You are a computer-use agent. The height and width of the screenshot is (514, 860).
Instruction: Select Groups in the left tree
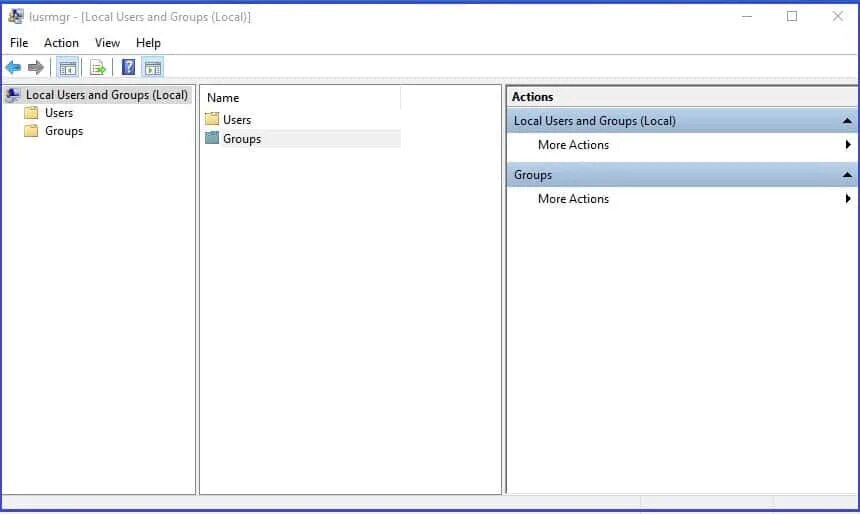point(64,131)
